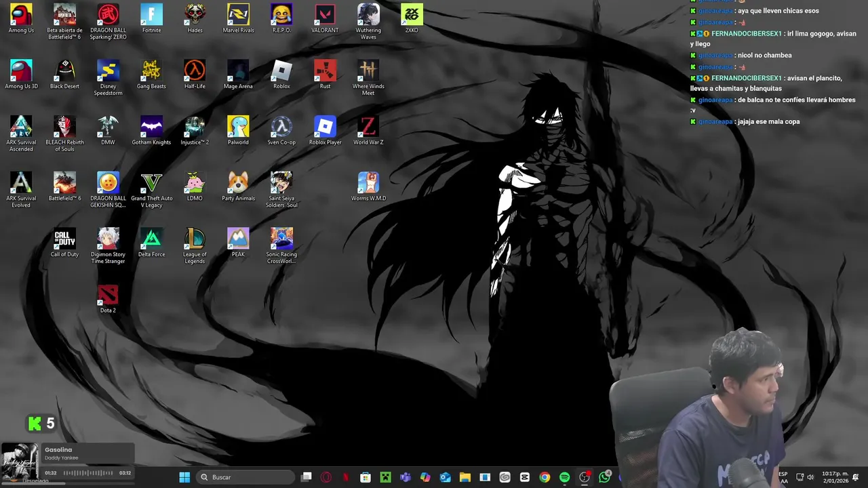Launch Delta Force shortcut
The height and width of the screenshot is (488, 868).
tap(151, 243)
